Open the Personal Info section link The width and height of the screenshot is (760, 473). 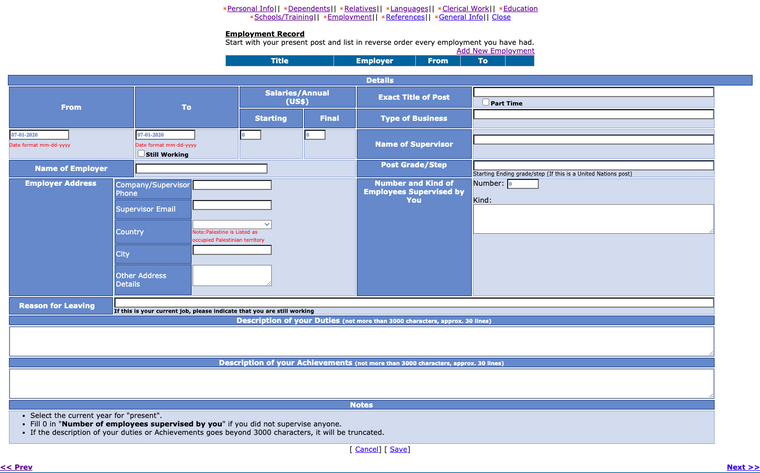tap(250, 8)
